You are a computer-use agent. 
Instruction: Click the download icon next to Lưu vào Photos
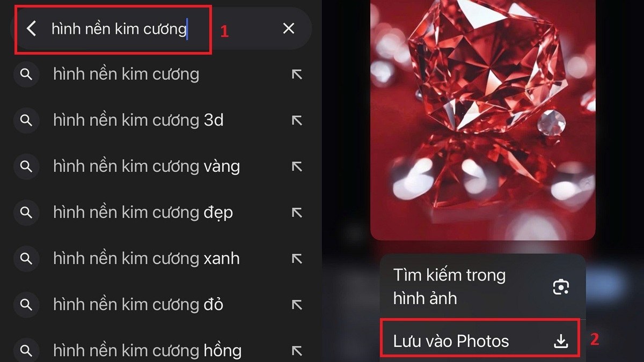point(561,341)
